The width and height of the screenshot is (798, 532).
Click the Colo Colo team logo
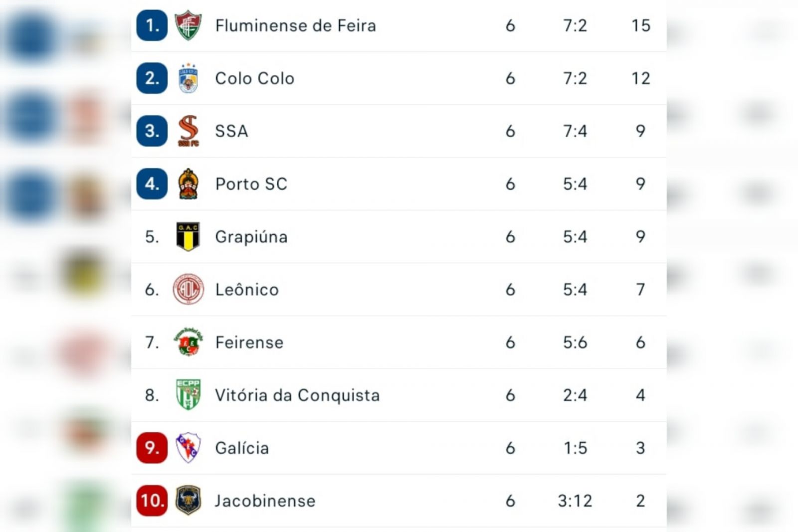pyautogui.click(x=188, y=78)
